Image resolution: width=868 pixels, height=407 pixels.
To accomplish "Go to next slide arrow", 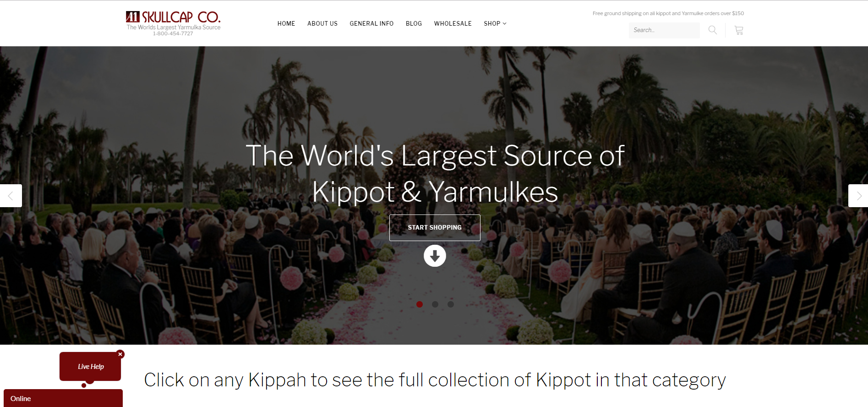I will point(858,196).
